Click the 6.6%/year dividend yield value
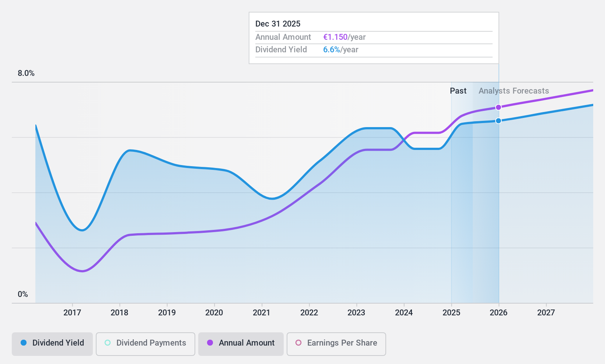The image size is (605, 364). point(341,50)
